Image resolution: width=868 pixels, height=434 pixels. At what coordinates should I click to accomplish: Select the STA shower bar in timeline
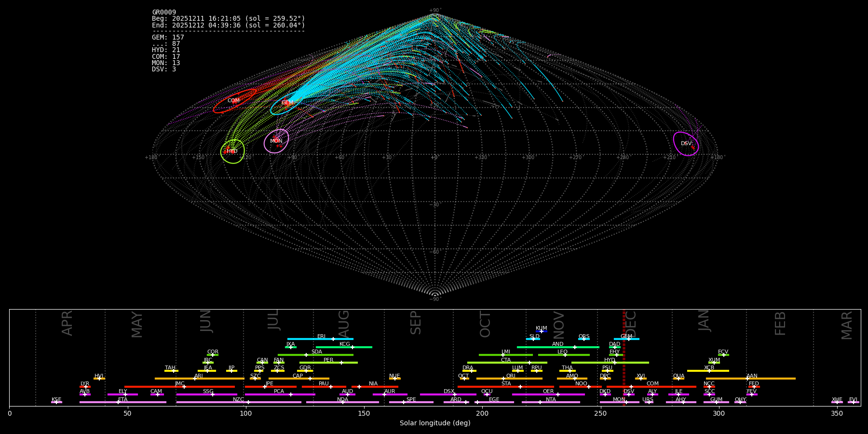506,387
